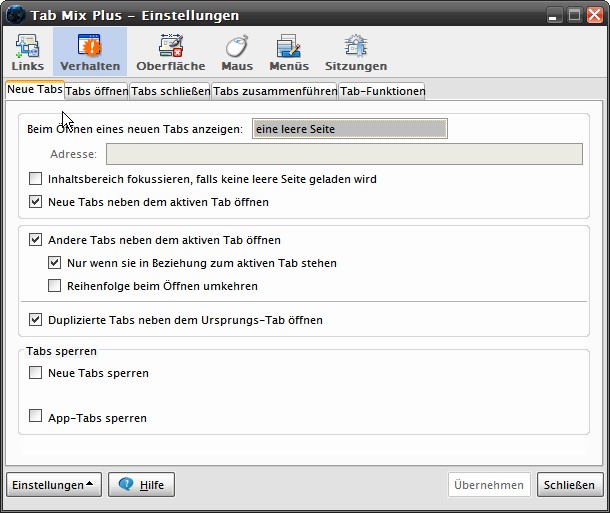The height and width of the screenshot is (513, 610).
Task: Open the Sitzungen settings category
Action: click(356, 53)
